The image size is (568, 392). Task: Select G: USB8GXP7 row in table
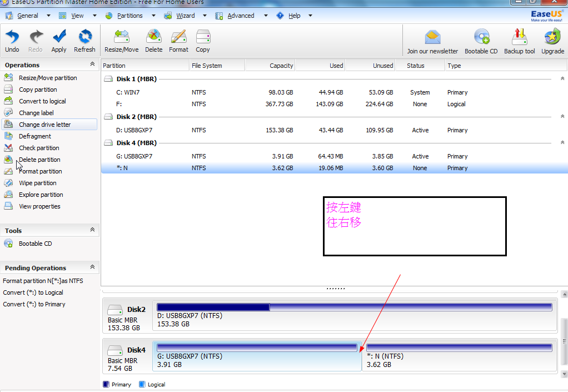point(333,156)
